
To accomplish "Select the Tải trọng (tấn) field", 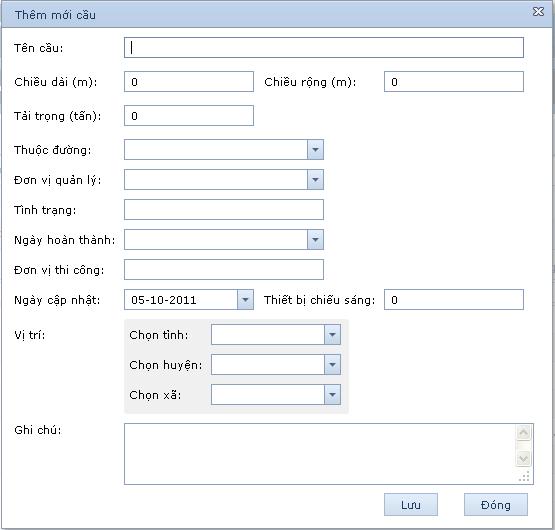I will 189,115.
